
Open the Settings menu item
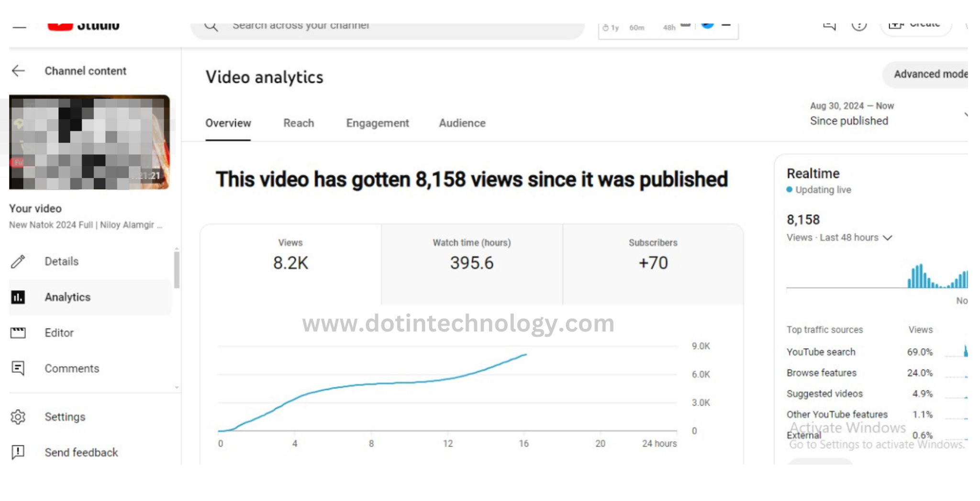click(90, 417)
